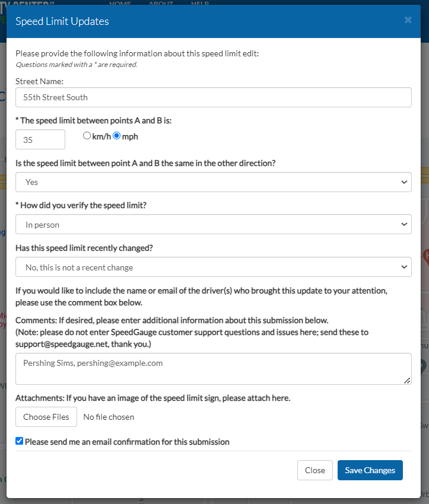
Task: Click the Choose Files button
Action: pos(46,417)
